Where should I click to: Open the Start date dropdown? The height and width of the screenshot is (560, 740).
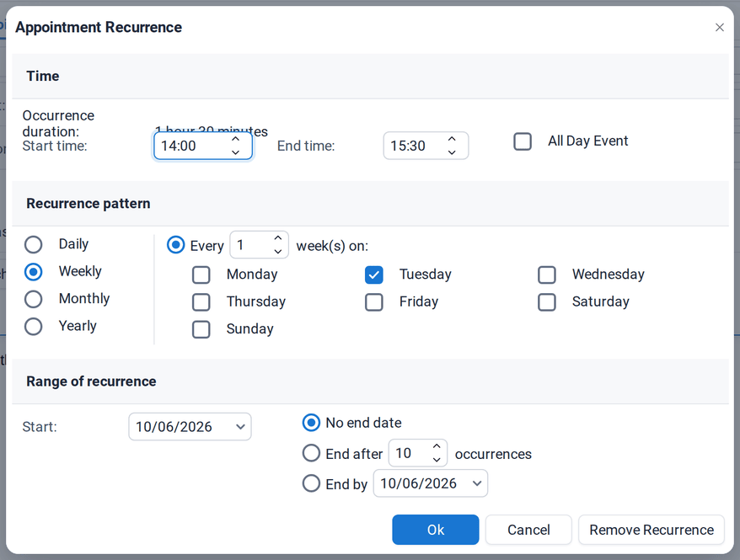click(240, 427)
